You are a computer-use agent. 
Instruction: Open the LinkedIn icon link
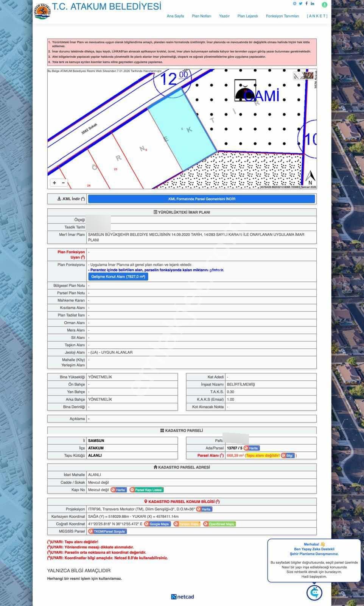tap(313, 3)
